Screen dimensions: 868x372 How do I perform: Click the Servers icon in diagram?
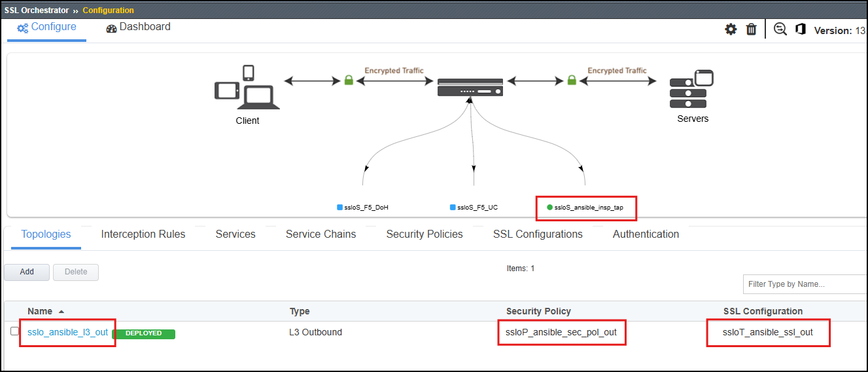[x=691, y=89]
